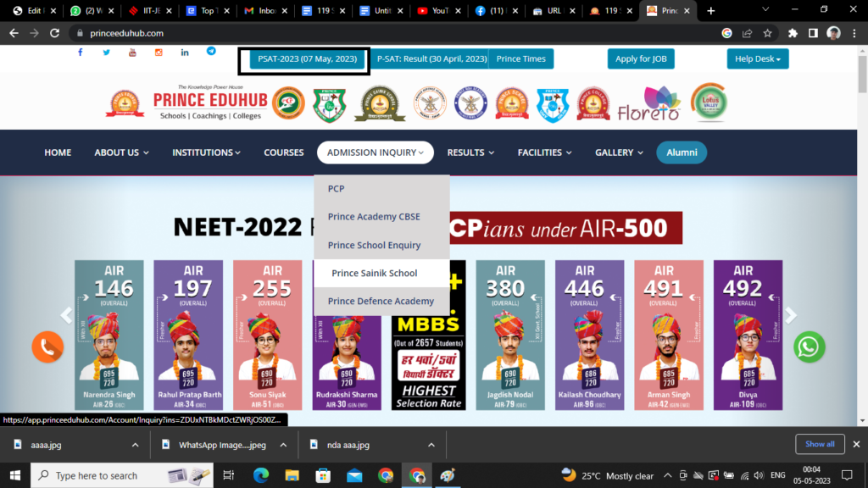The image size is (868, 488).
Task: Switch to the YouTube browser tab
Action: pos(432,11)
